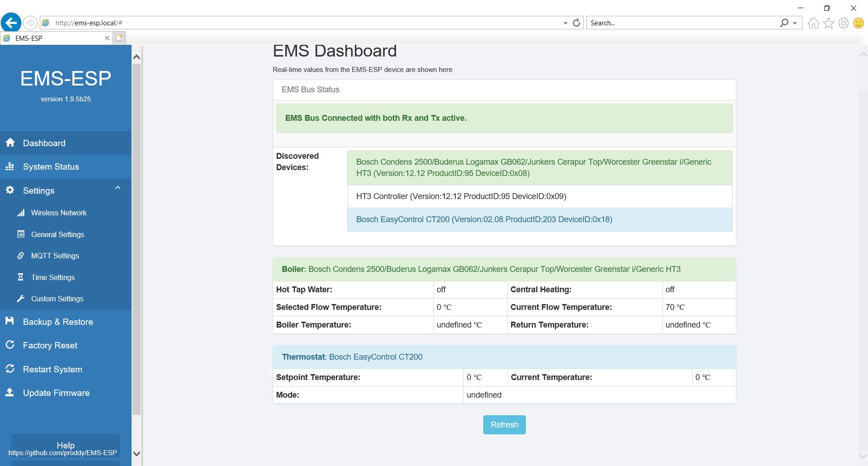Image resolution: width=868 pixels, height=466 pixels.
Task: Click the General Settings list icon
Action: 21,234
